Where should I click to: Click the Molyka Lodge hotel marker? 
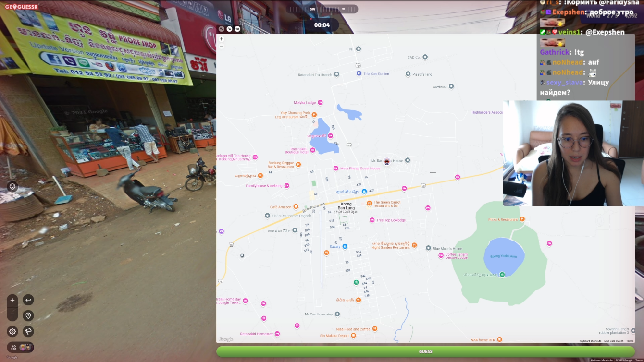(x=320, y=102)
